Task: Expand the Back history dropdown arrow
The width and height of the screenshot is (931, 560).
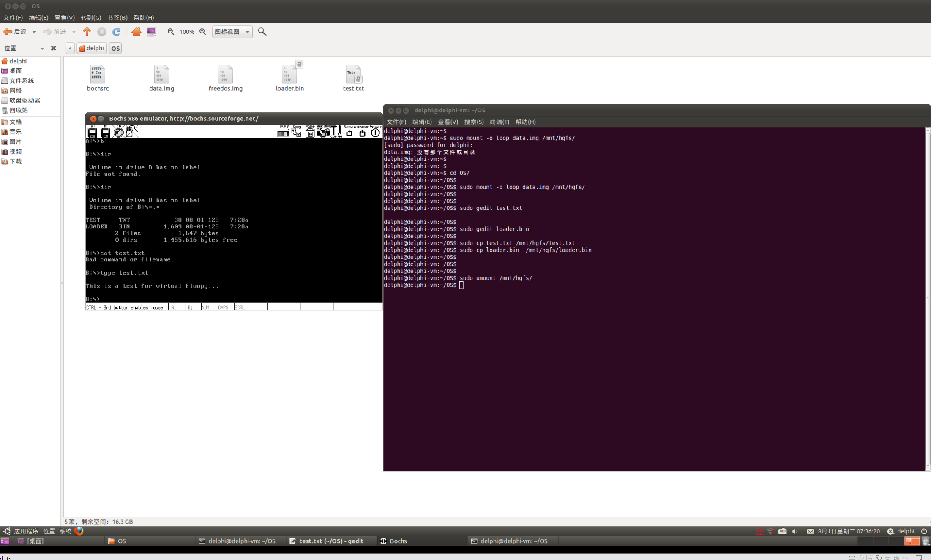Action: pos(34,32)
